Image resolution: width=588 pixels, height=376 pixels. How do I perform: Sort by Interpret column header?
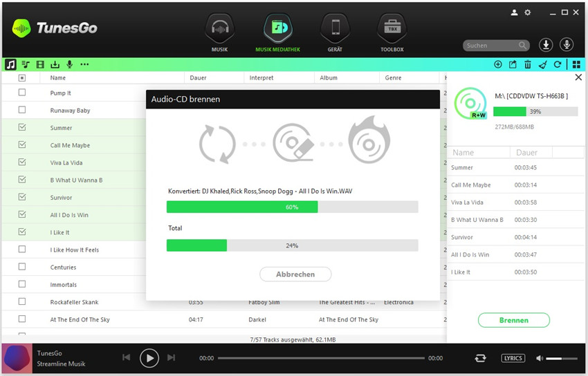pos(261,78)
